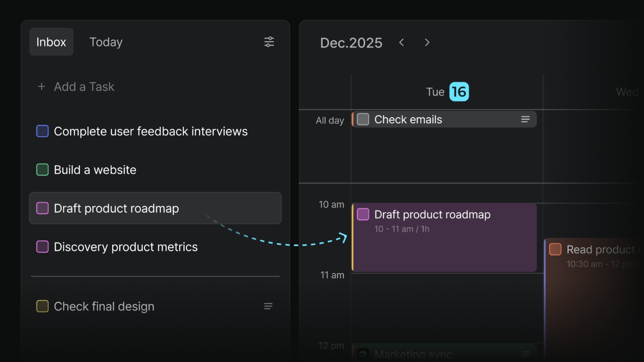Open the notes icon beside Check final design
Viewport: 644px width, 362px height.
pos(268,306)
